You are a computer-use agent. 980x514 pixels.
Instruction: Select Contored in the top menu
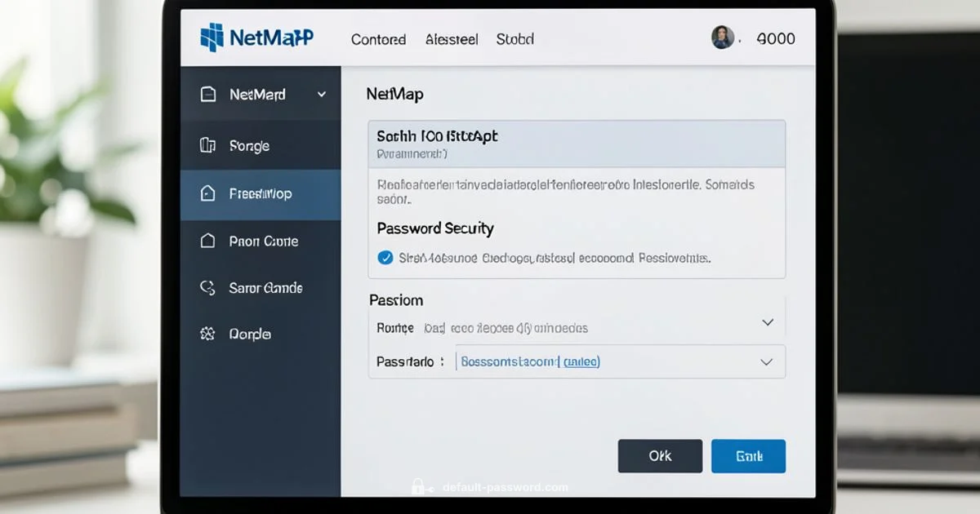pos(378,38)
